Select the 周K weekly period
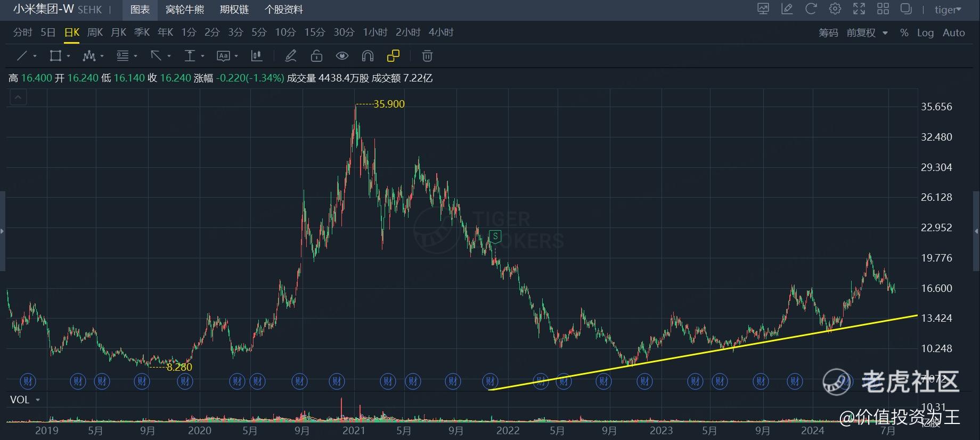The image size is (980, 440). tap(95, 32)
